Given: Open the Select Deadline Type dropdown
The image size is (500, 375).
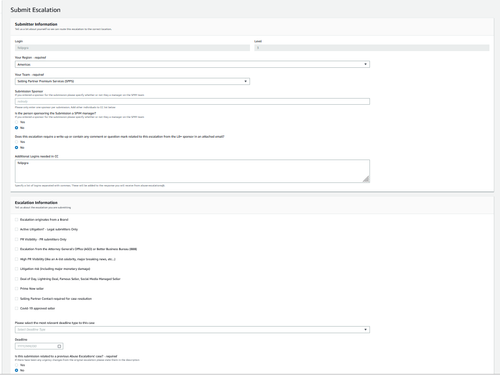Looking at the screenshot, I should click(192, 330).
